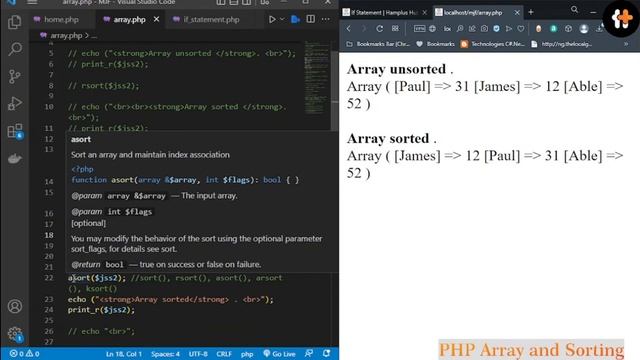Click the browser tab search icon
This screenshot has height=360, width=640.
coord(574,10)
